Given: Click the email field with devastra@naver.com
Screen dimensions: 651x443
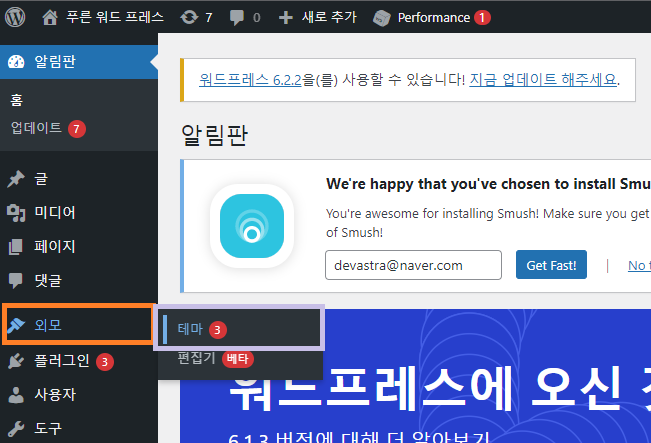Looking at the screenshot, I should 414,265.
